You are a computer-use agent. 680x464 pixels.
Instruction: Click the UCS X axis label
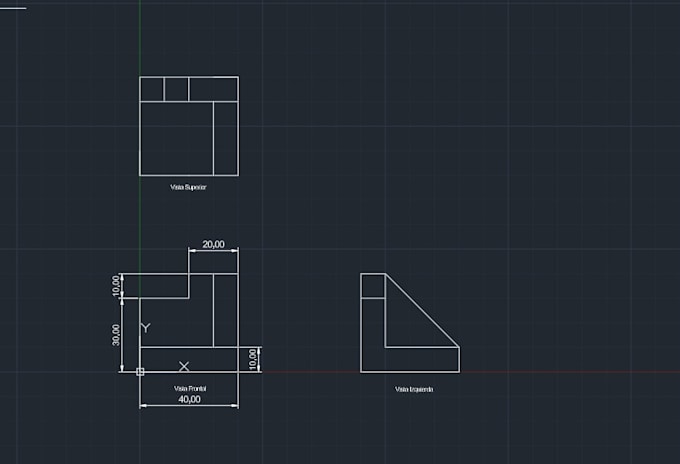184,367
